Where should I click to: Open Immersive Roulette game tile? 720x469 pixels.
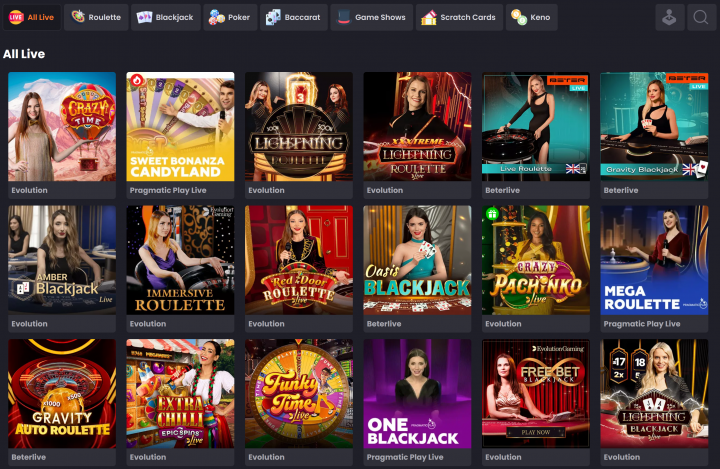pyautogui.click(x=180, y=260)
